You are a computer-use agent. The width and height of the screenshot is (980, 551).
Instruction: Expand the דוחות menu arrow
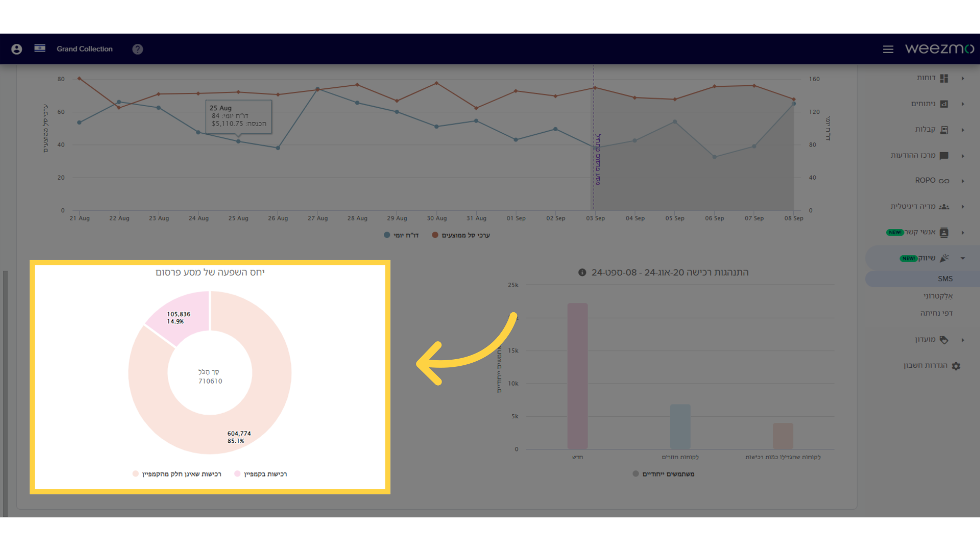963,78
